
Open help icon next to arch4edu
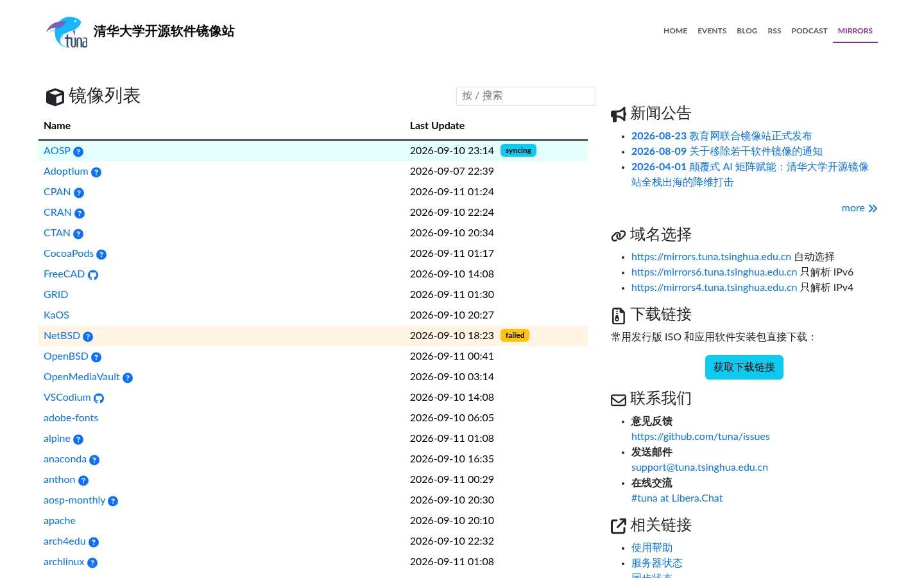coord(94,542)
